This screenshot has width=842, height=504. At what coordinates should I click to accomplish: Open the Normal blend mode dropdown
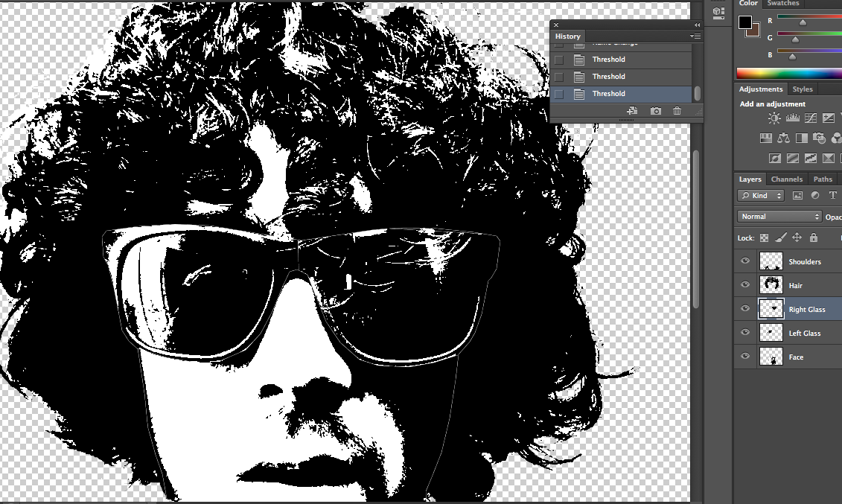pos(779,217)
